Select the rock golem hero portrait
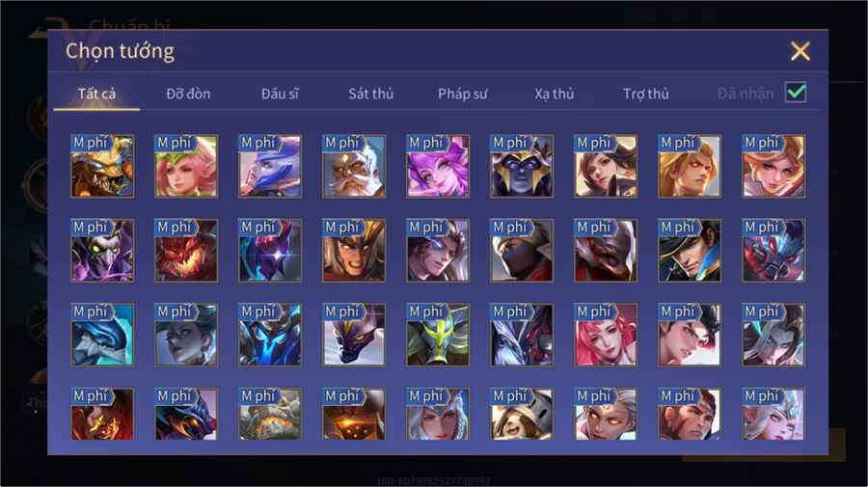 pos(270,414)
